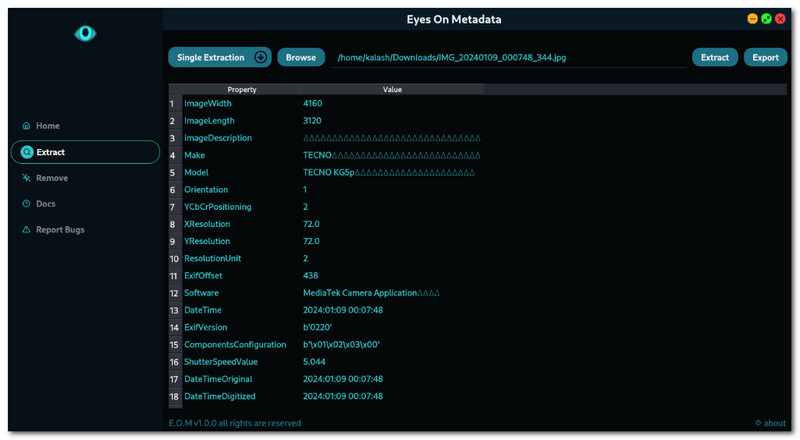Click the Export button

coord(765,57)
